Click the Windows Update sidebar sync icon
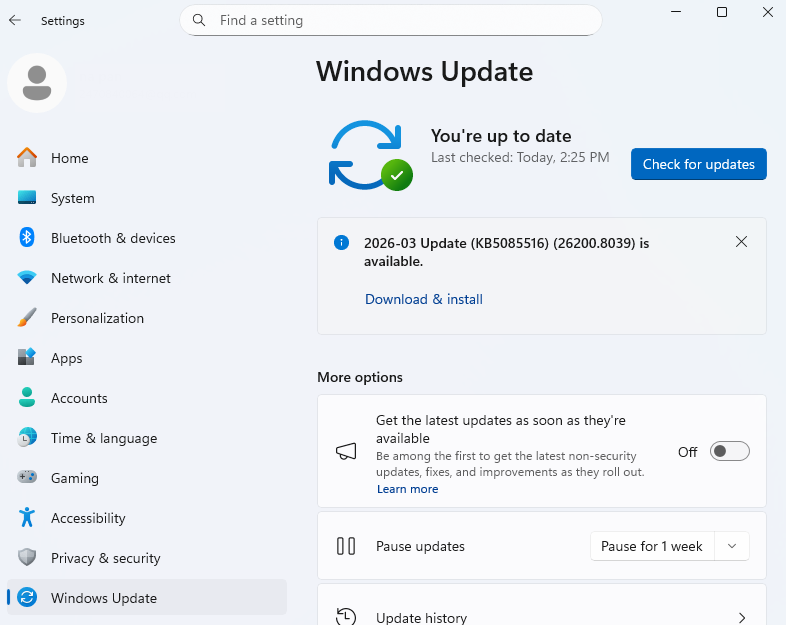Image resolution: width=786 pixels, height=625 pixels. [27, 597]
